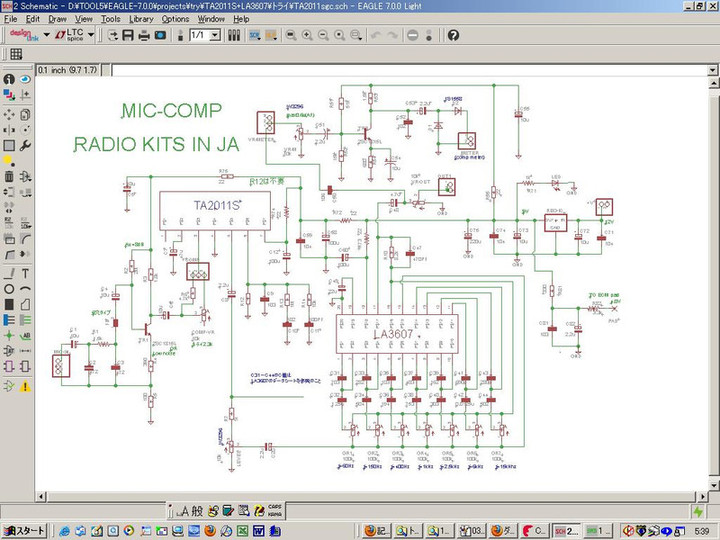Screen dimensions: 720x540
Task: Click the Stop command toolbar button
Action: tap(413, 35)
